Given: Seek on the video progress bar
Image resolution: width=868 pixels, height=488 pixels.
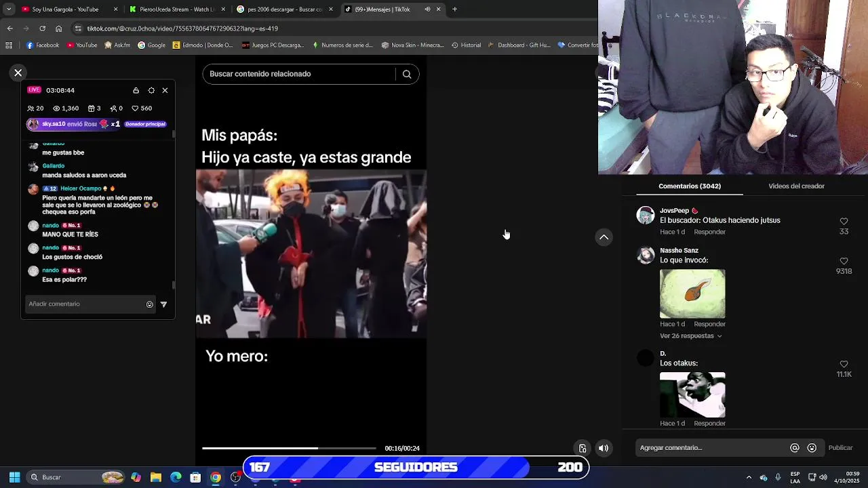Looking at the screenshot, I should click(289, 448).
